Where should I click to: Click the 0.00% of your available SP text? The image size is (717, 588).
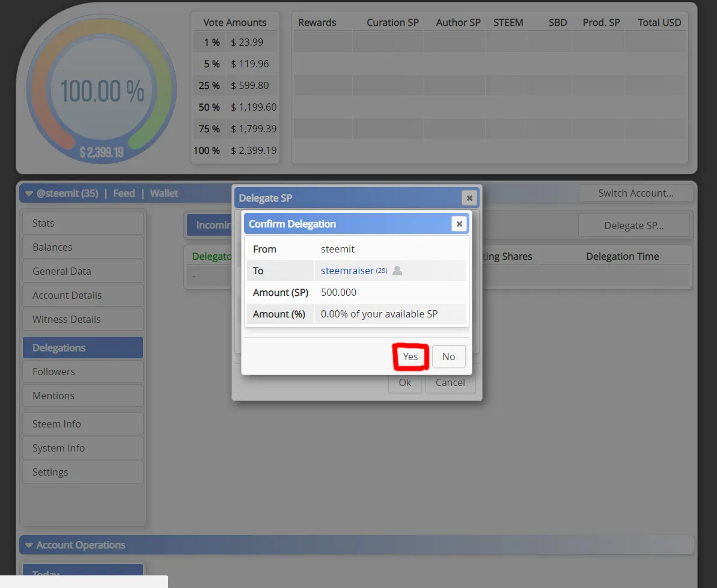pyautogui.click(x=379, y=314)
